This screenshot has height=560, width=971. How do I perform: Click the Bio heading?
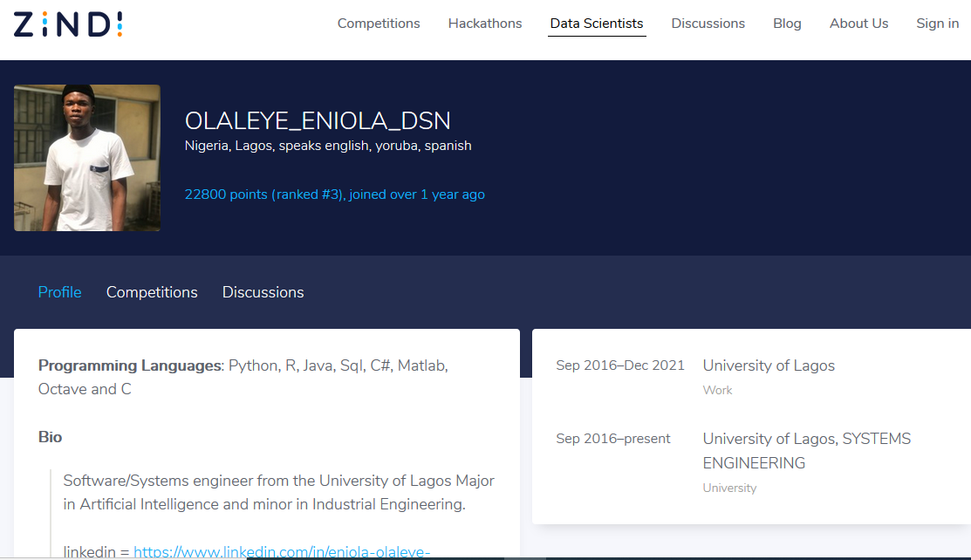pos(50,437)
